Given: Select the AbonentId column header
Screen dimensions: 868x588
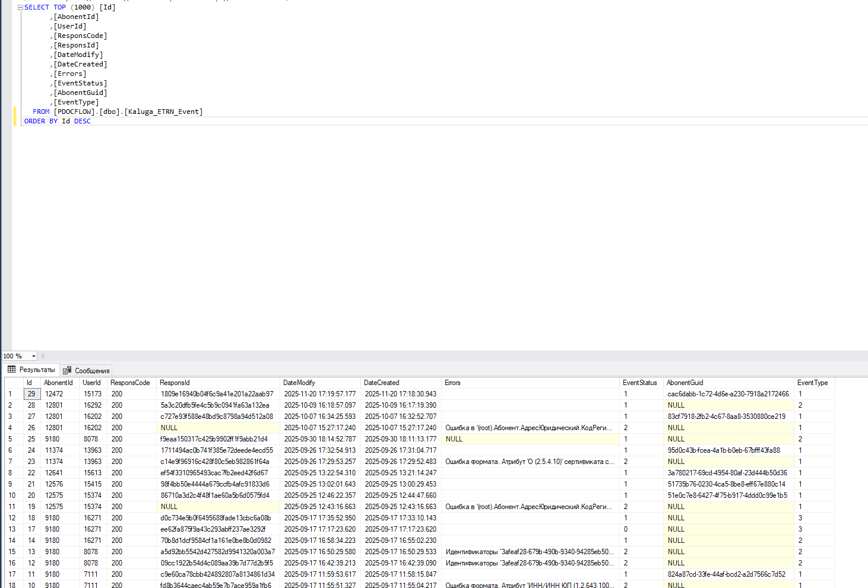Looking at the screenshot, I should [59, 383].
